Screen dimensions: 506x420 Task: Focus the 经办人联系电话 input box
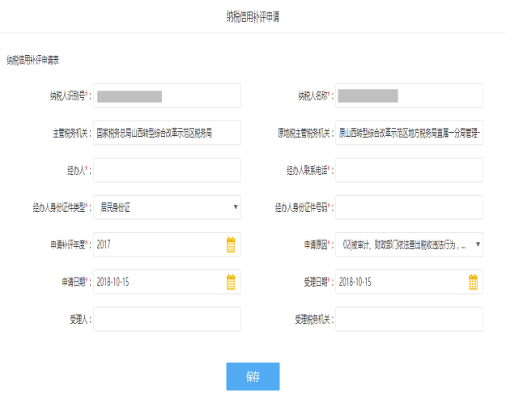(409, 170)
